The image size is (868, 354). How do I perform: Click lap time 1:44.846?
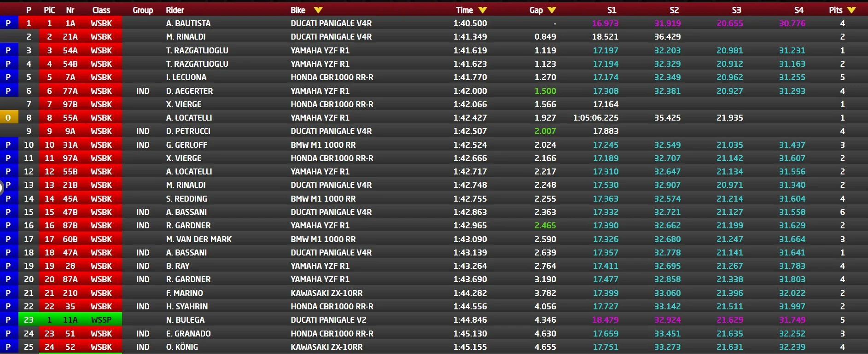[x=470, y=320]
